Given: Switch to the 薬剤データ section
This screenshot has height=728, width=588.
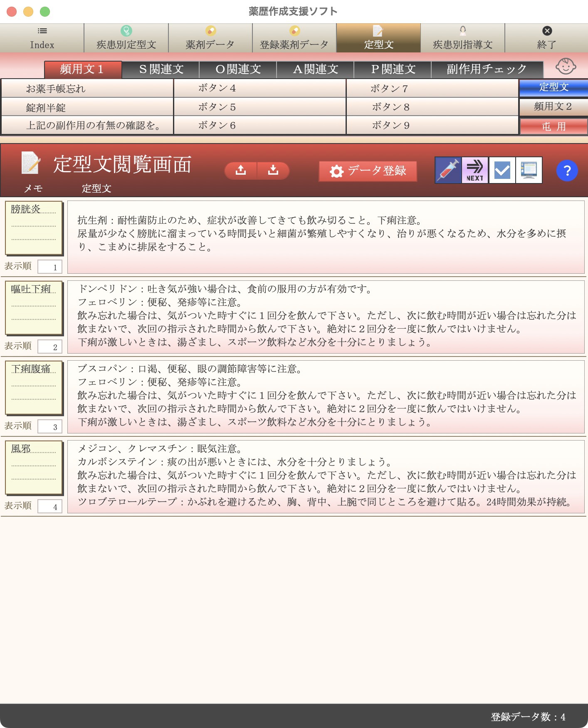Looking at the screenshot, I should pos(210,38).
